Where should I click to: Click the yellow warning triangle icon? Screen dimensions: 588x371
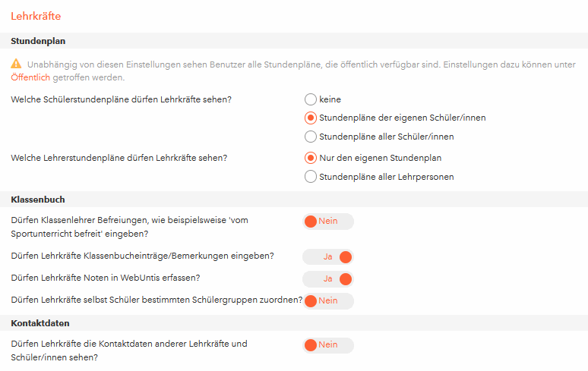16,64
